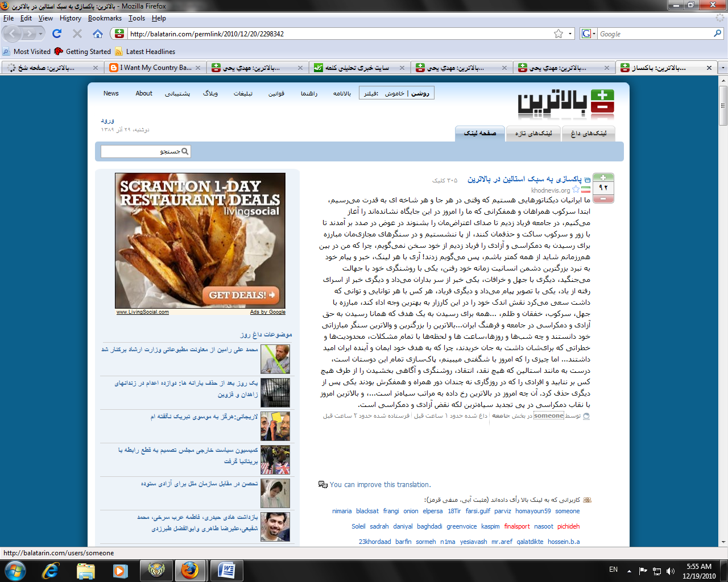Click the favorite star next to khodnevis.org
728x582 pixels.
pos(576,190)
